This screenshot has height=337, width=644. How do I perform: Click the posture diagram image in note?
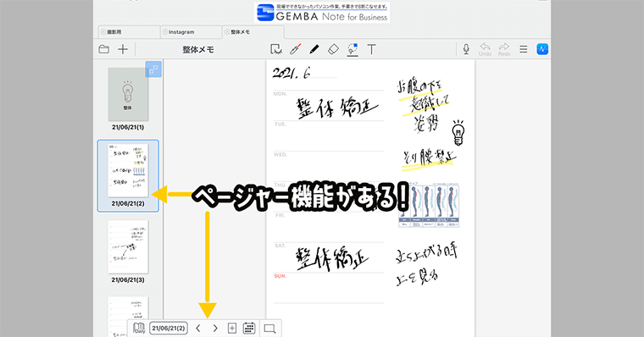429,206
